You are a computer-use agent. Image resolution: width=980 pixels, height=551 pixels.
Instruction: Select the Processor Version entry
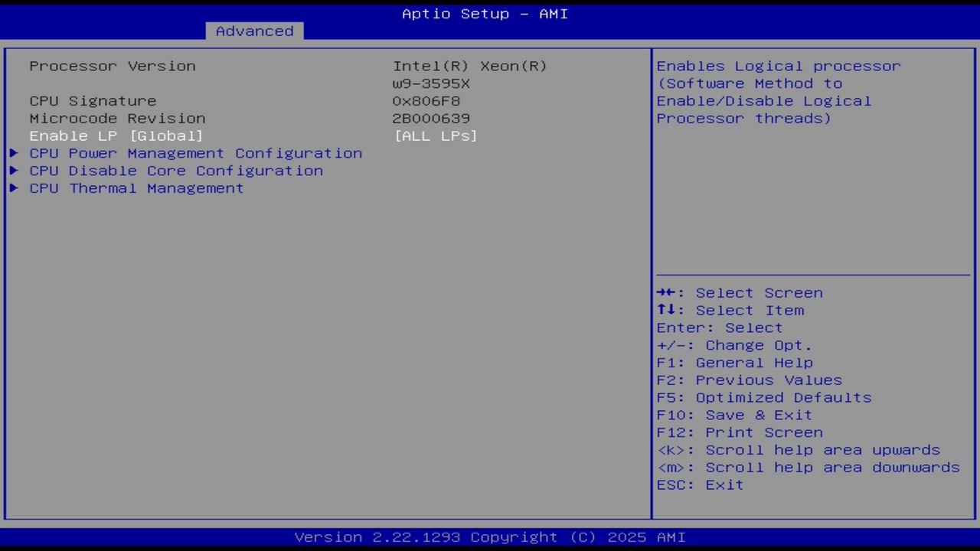(x=112, y=66)
